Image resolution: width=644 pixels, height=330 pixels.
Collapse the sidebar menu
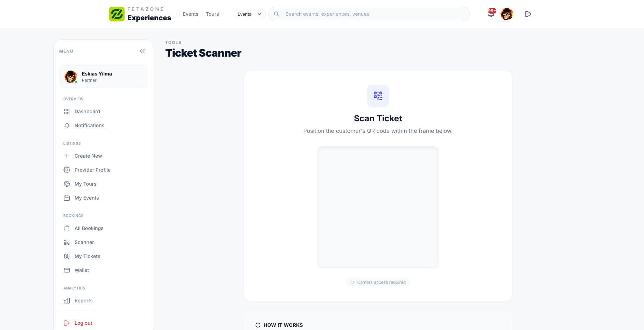click(x=142, y=51)
